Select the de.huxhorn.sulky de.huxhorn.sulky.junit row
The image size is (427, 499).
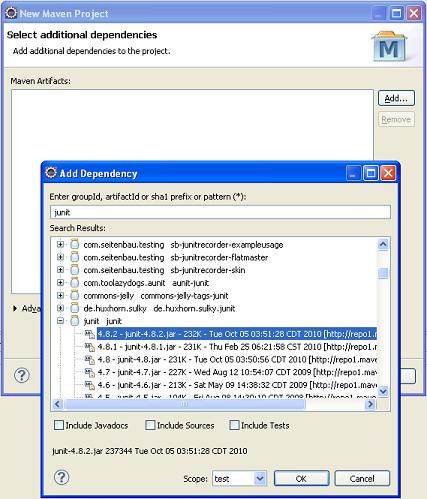point(159,308)
